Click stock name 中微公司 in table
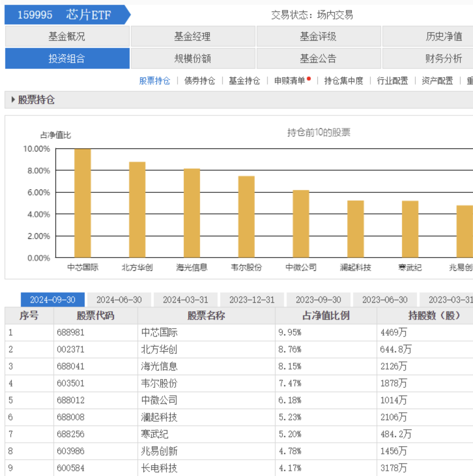This screenshot has width=473, height=476. pos(159,400)
